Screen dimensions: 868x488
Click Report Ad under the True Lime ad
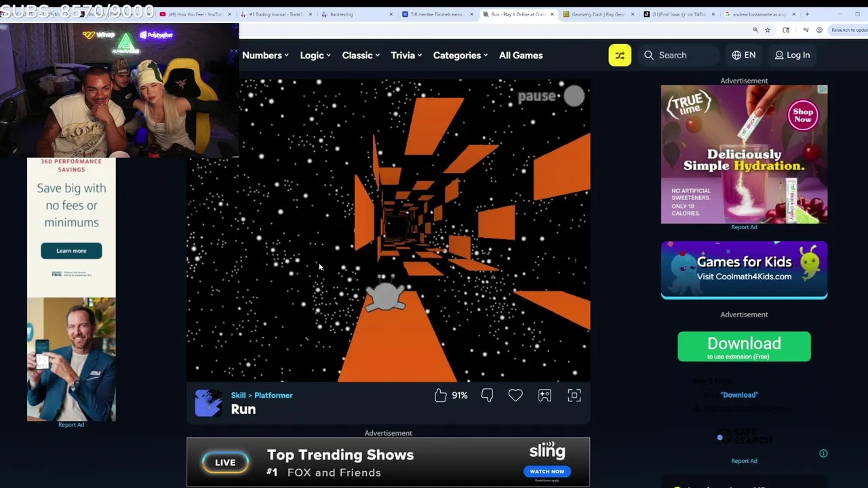(744, 227)
